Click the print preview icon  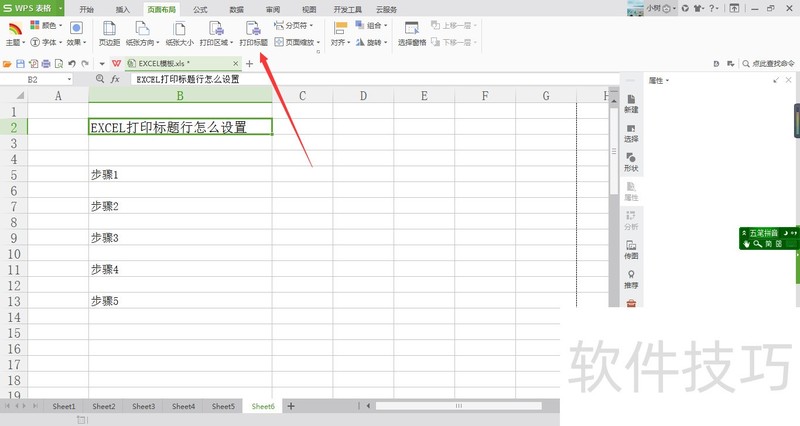click(x=59, y=64)
